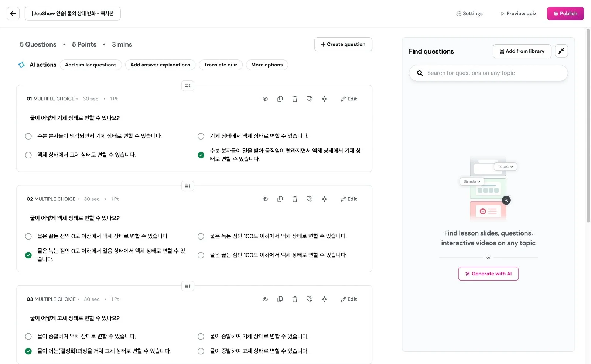Screen dimensions: 591x364
Task: Select answer '물은 녹는 점인 100도 이하에서'
Action: click(201, 236)
